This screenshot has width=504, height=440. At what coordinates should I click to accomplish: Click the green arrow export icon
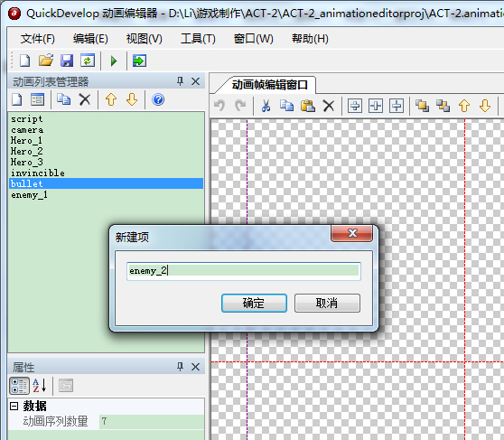(139, 61)
